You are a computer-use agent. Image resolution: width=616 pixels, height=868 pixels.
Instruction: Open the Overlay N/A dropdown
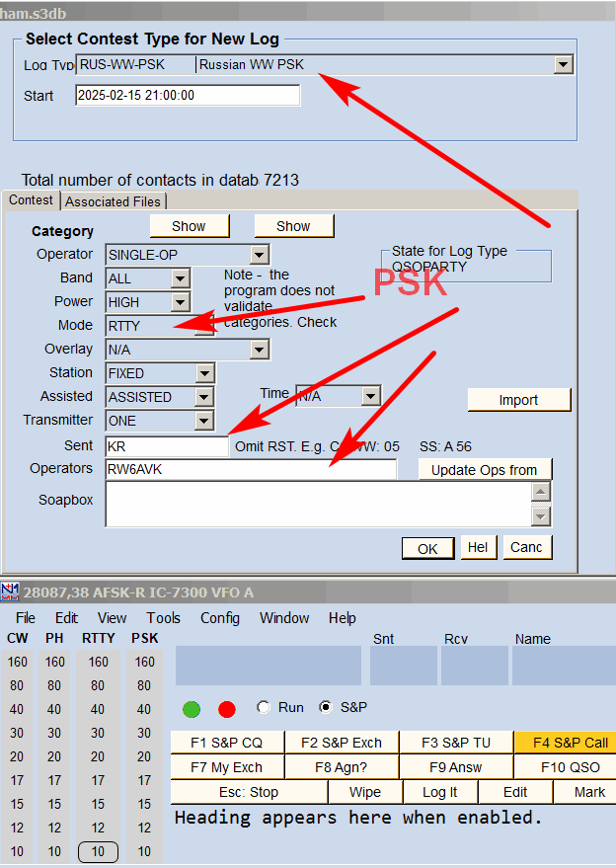coord(259,349)
